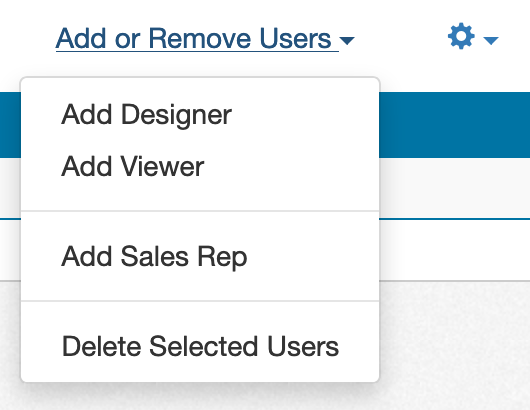This screenshot has height=410, width=530.
Task: Select the Add Viewer menu entry
Action: click(200, 166)
